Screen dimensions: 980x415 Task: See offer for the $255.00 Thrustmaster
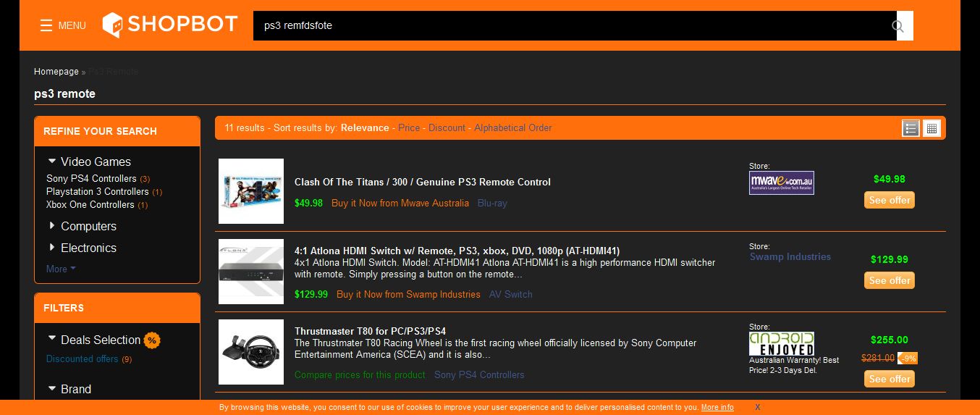pos(890,379)
